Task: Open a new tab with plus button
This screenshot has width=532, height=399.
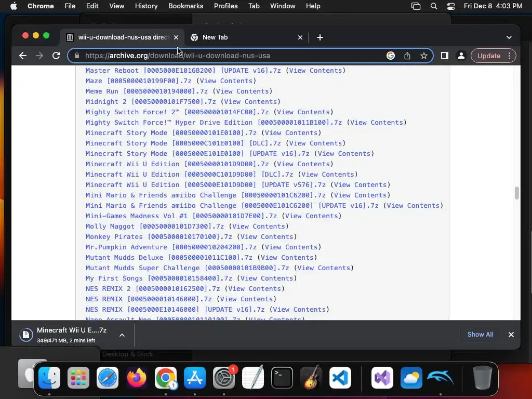Action: click(x=320, y=37)
